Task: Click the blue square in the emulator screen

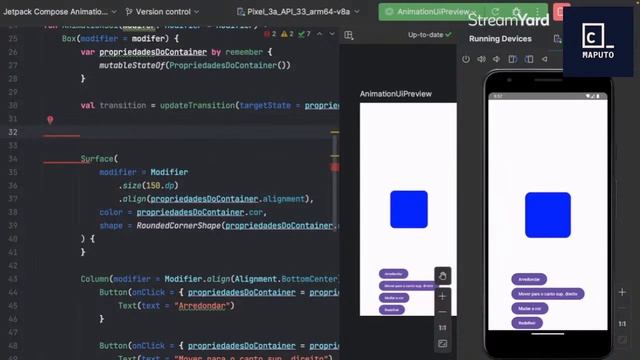Action: point(548,215)
